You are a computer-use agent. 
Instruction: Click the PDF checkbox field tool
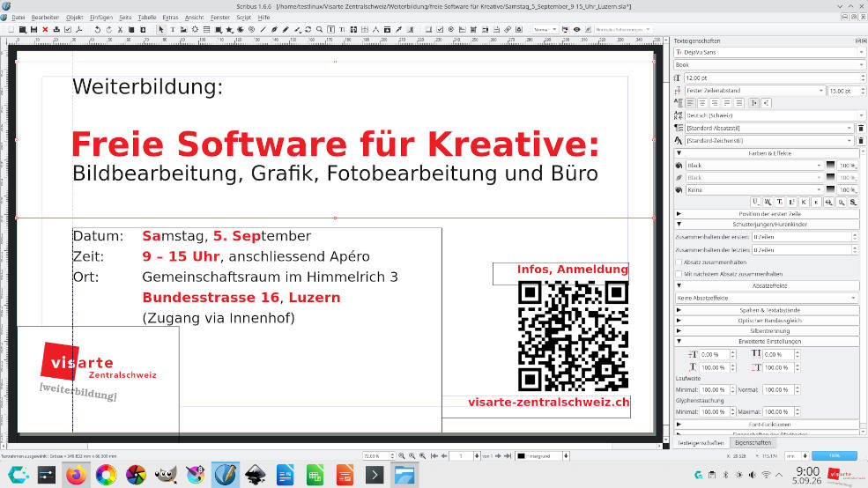point(440,29)
